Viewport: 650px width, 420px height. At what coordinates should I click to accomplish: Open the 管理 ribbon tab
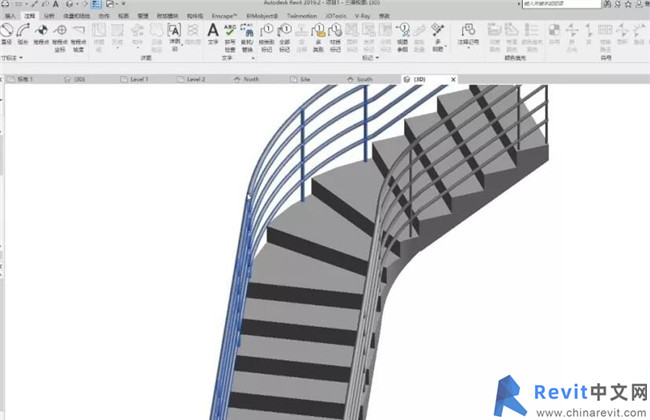tap(143, 16)
